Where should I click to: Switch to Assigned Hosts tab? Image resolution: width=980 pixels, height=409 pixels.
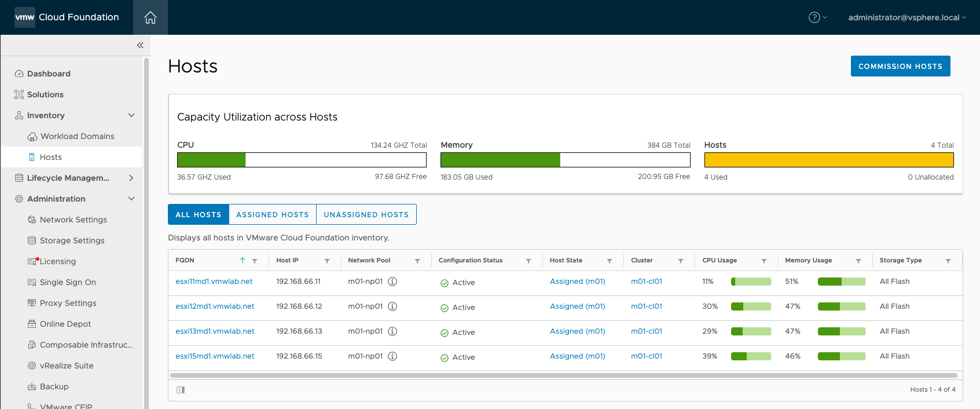click(x=273, y=214)
